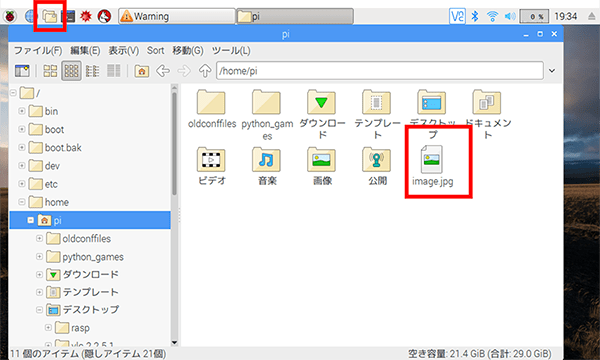The height and width of the screenshot is (360, 600).
Task: Open the Wi-Fi network tray menu
Action: pyautogui.click(x=492, y=16)
